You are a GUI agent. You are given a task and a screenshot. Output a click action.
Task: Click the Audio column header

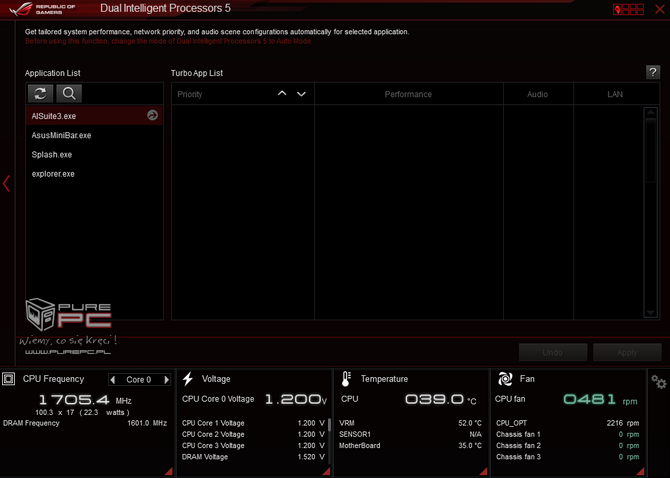coord(538,94)
